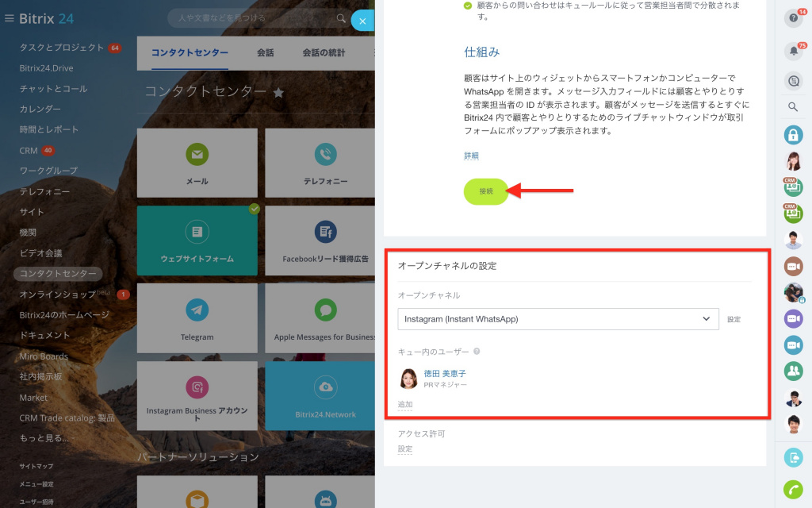This screenshot has width=812, height=508.
Task: Open 徳田 美恵子 user profile link
Action: click(x=445, y=373)
